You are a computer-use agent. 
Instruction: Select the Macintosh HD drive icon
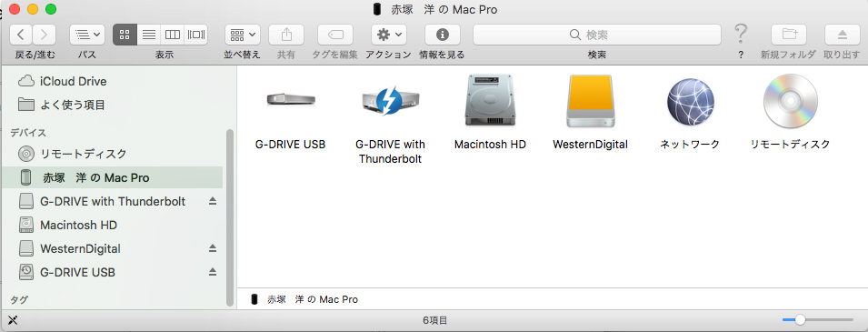click(x=490, y=100)
